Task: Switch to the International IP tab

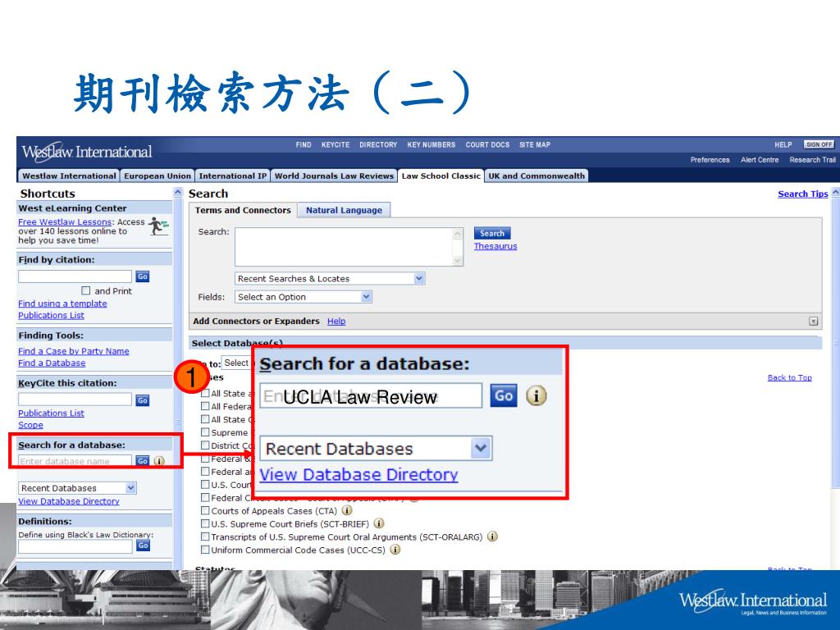Action: [232, 176]
